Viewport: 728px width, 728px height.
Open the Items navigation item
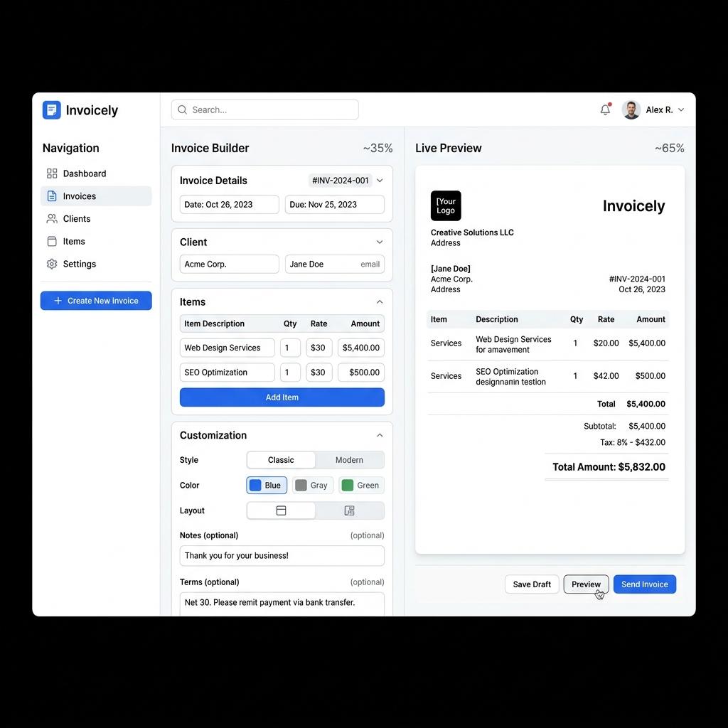coord(96,242)
